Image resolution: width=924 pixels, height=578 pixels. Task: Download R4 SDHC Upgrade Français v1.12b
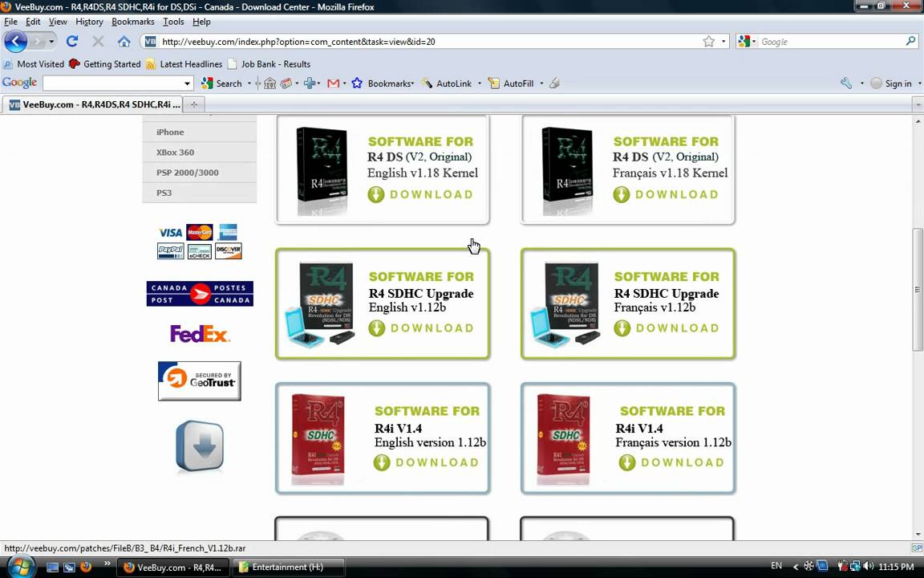[x=666, y=328]
